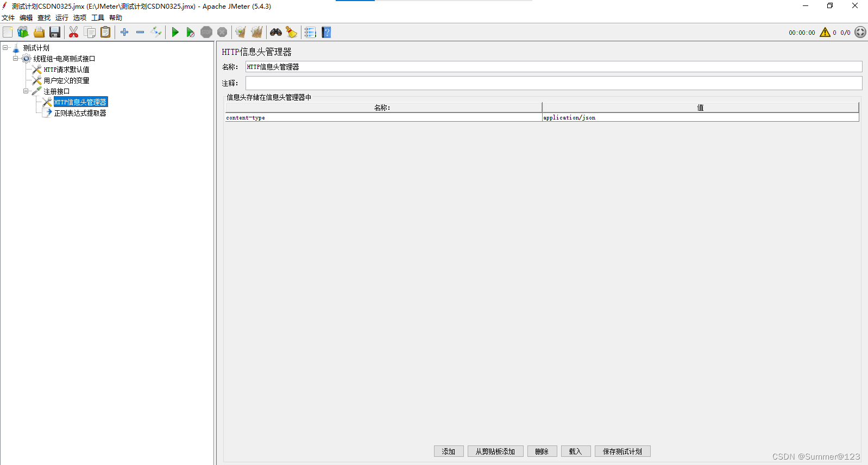Click the 值 column header
The width and height of the screenshot is (868, 465).
pyautogui.click(x=701, y=108)
